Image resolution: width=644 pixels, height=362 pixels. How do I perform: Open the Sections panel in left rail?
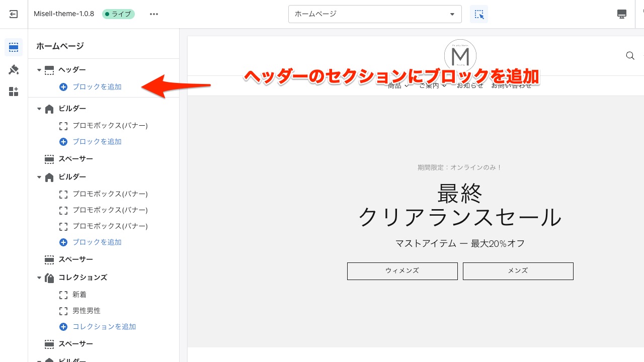pos(14,48)
